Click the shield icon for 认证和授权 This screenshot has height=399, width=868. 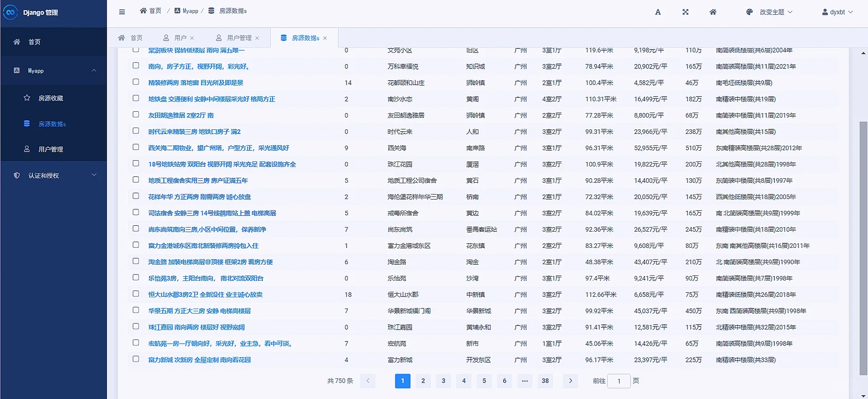(17, 176)
